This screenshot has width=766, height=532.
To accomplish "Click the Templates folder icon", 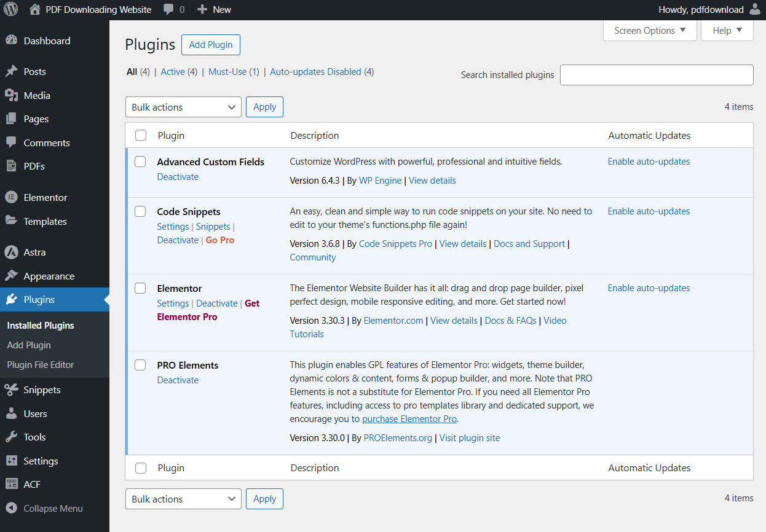I will (x=11, y=221).
